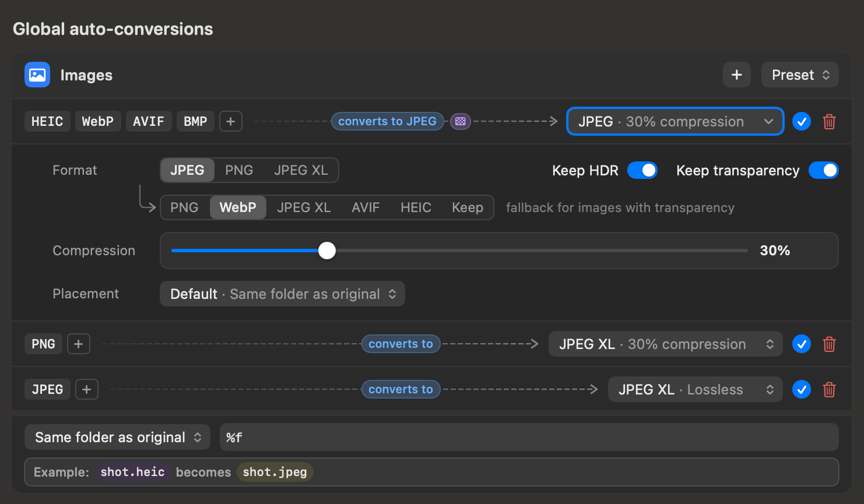Click the %f filename template field
The height and width of the screenshot is (504, 864).
529,437
